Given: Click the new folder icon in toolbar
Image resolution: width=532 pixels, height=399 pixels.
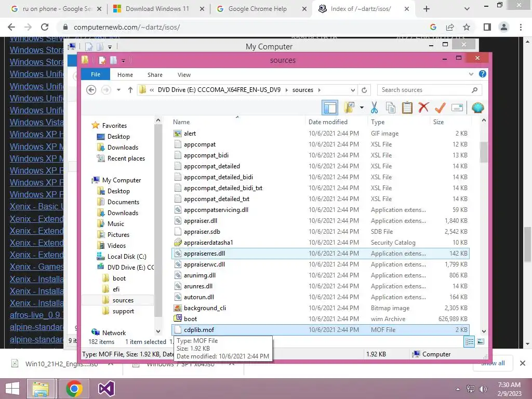Looking at the screenshot, I should [349, 108].
